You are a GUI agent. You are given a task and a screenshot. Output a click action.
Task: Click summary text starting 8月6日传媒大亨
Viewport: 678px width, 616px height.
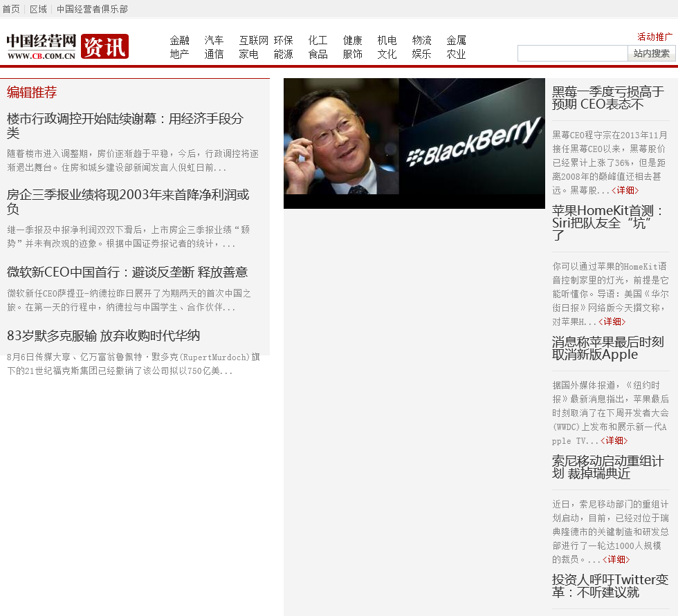coord(134,364)
